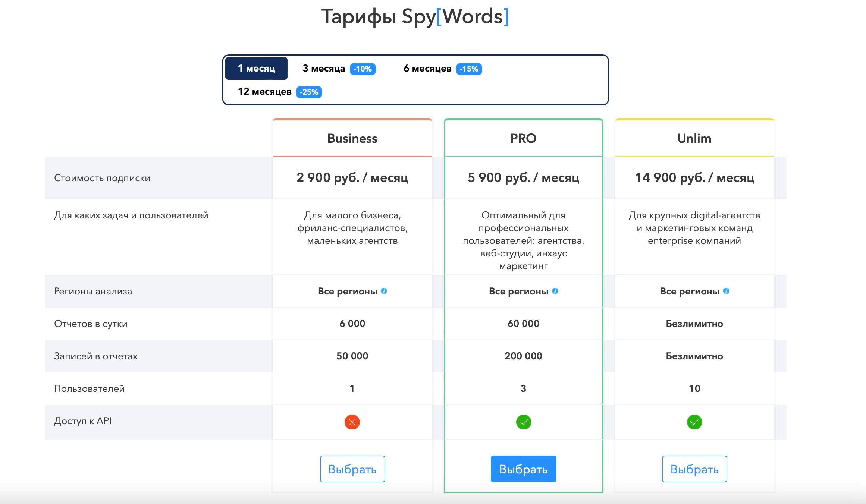Click the Тарифы Spy[Words] page heading
The width and height of the screenshot is (866, 504).
[415, 17]
